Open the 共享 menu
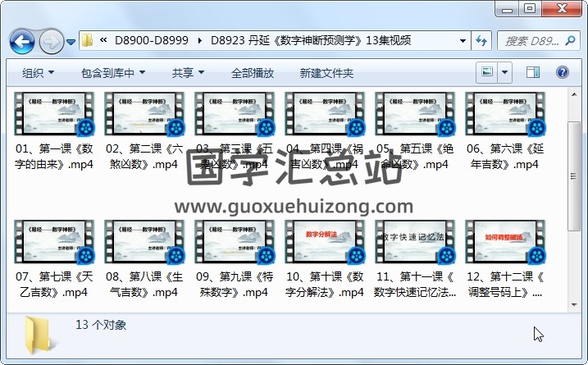The width and height of the screenshot is (588, 365). [189, 73]
